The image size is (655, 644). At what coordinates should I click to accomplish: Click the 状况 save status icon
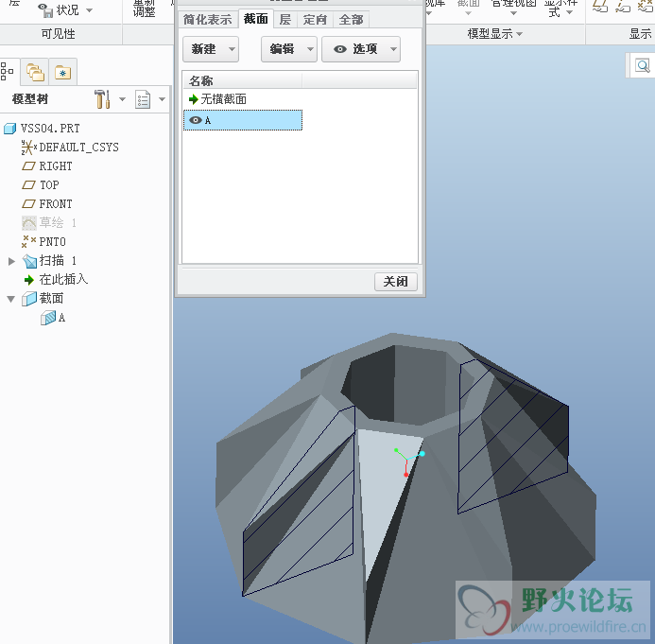45,10
